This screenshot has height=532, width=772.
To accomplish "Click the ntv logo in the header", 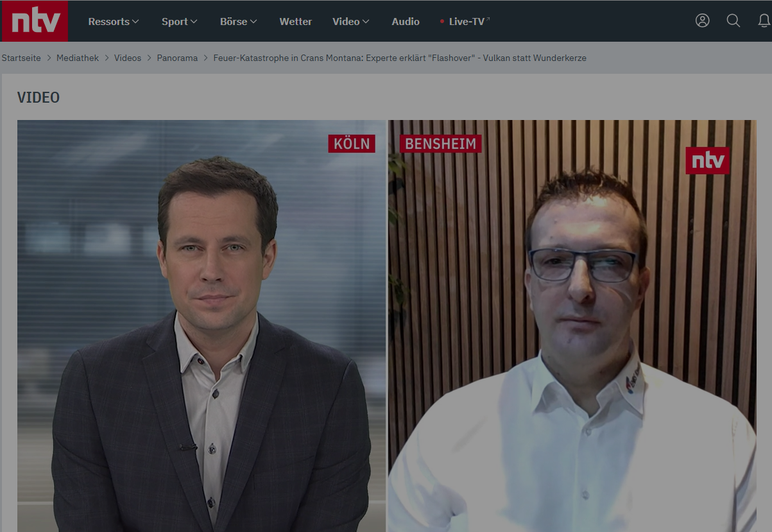I will pos(34,21).
